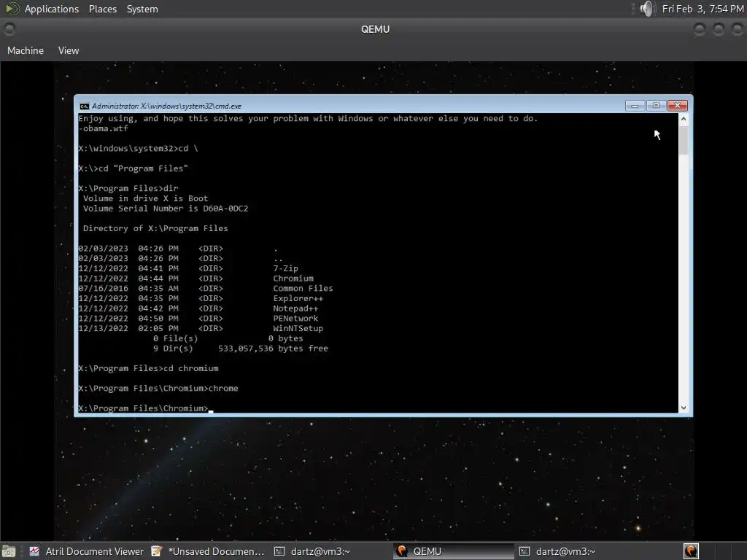Click '533,057,536 bytes free' text
Screen dimensions: 747x560
coord(273,349)
